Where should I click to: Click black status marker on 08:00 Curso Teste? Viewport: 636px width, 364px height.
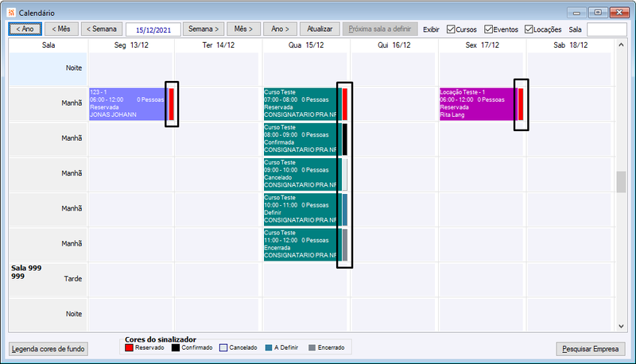coord(345,139)
